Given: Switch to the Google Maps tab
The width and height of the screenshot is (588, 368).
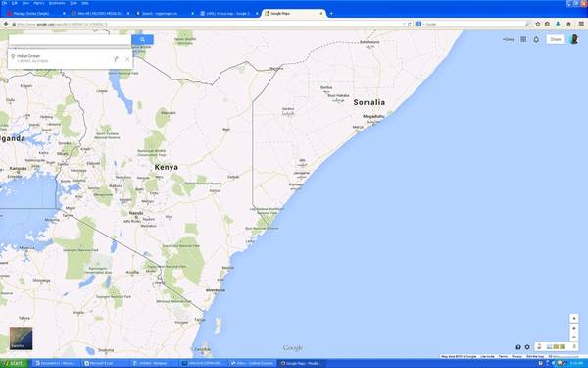Looking at the screenshot, I should pyautogui.click(x=294, y=13).
